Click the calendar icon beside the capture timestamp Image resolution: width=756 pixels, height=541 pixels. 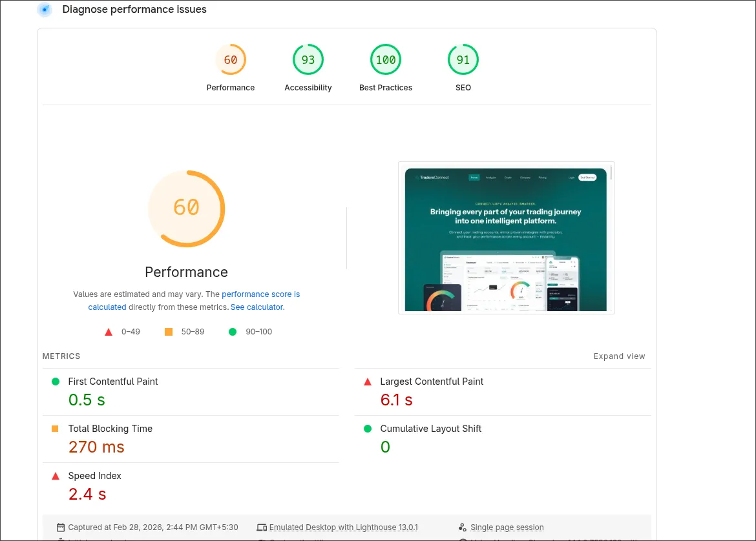(x=61, y=527)
